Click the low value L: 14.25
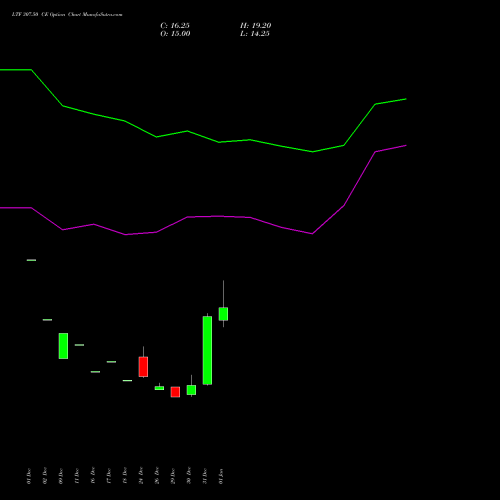500x500 pixels. coord(255,34)
